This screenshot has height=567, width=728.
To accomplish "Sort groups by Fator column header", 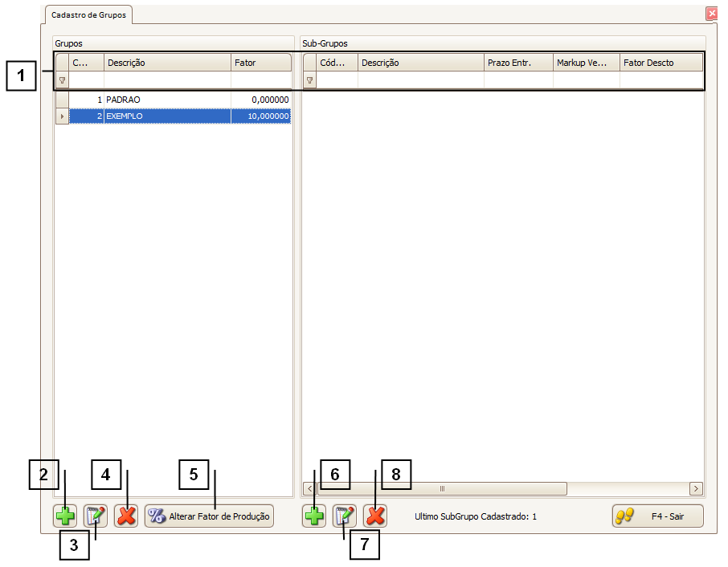I will coord(260,63).
